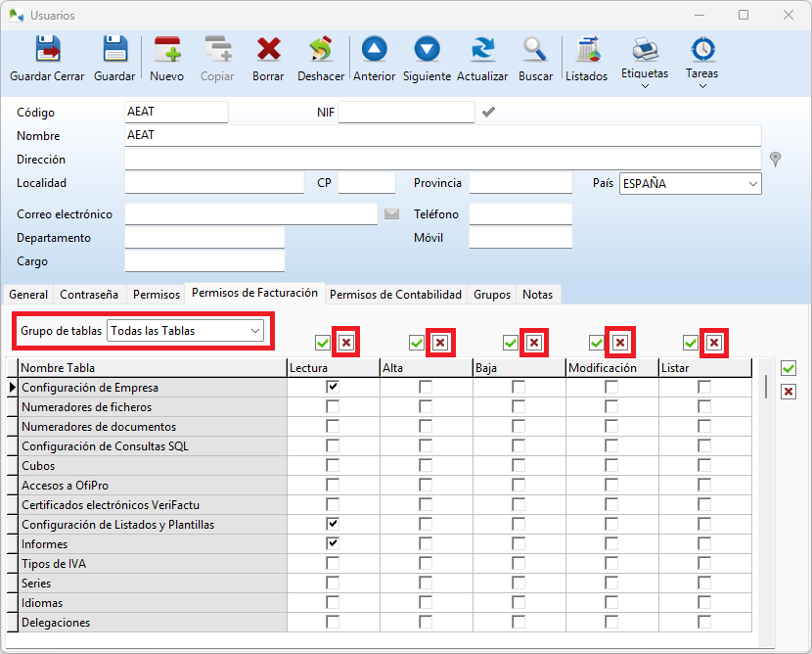Uncheck Lectura for Configuración de Empresa
Viewport: 812px width, 654px height.
click(x=333, y=388)
